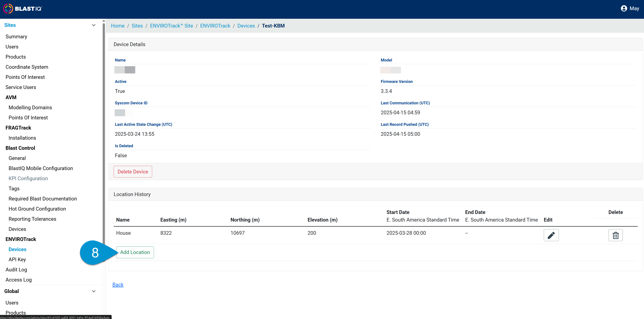The image size is (644, 319).
Task: Open Reporting Tolerances
Action: coord(32,219)
